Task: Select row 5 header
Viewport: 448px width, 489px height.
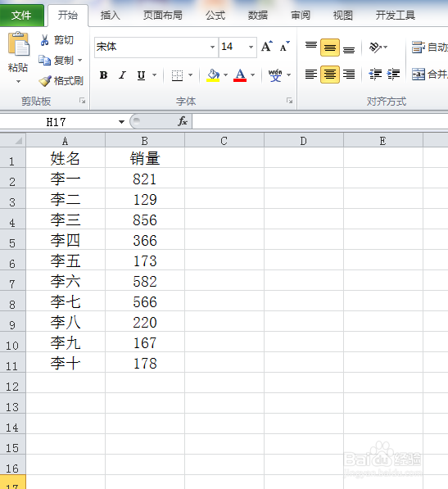Action: pos(13,239)
